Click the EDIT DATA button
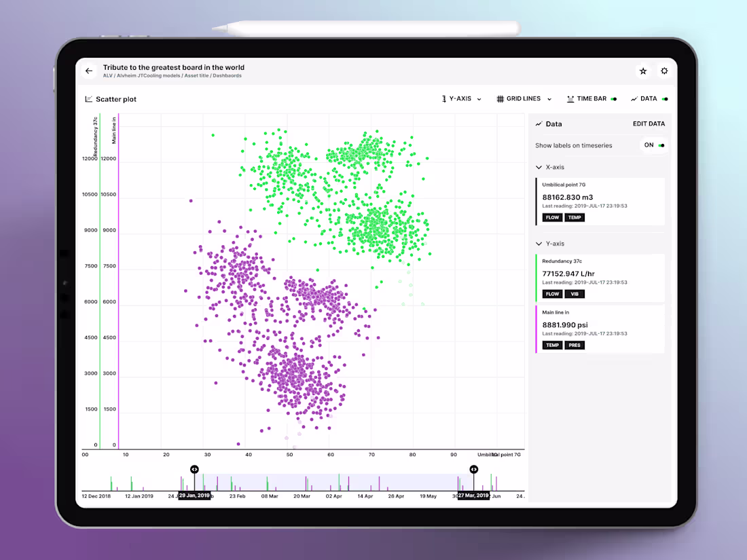Image resolution: width=747 pixels, height=560 pixels. (x=649, y=124)
